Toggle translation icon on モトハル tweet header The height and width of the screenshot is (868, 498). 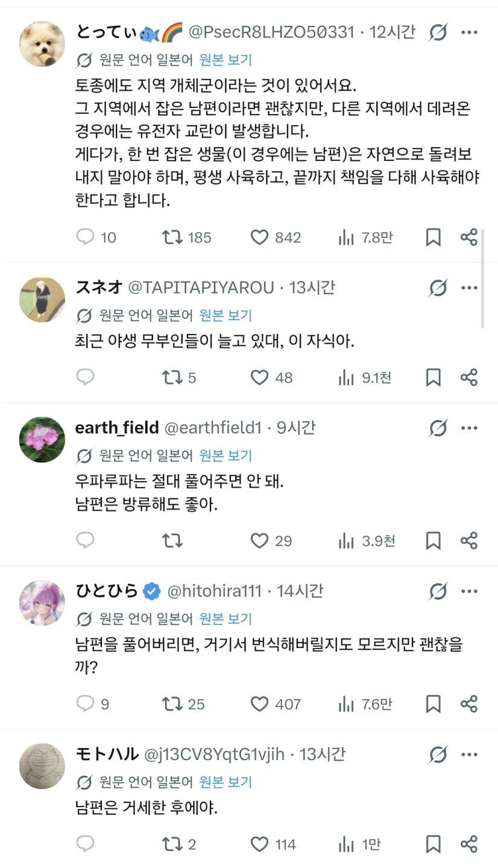[438, 754]
